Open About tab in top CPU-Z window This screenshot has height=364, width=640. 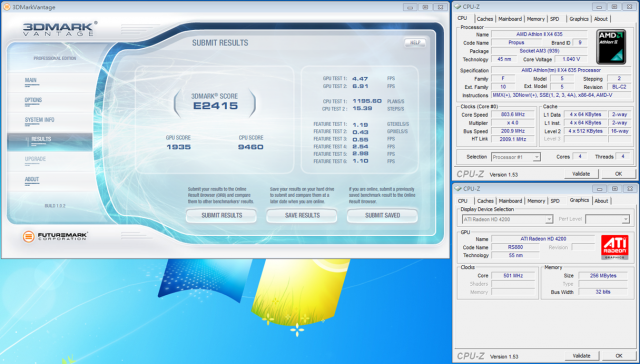(x=600, y=19)
